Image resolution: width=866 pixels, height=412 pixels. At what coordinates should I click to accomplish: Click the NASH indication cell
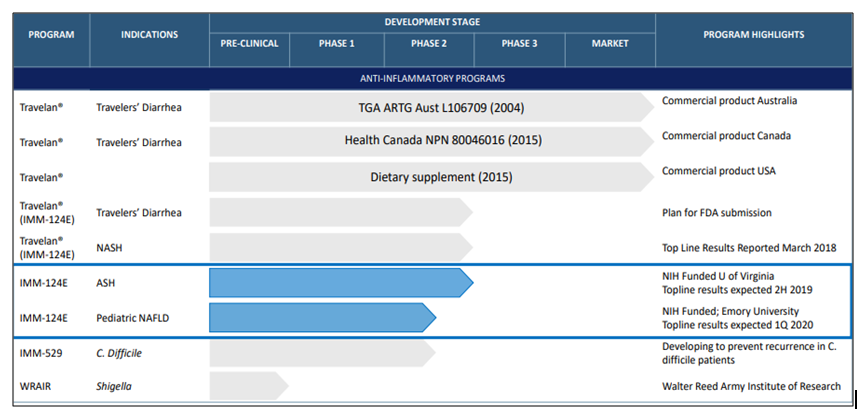(109, 248)
